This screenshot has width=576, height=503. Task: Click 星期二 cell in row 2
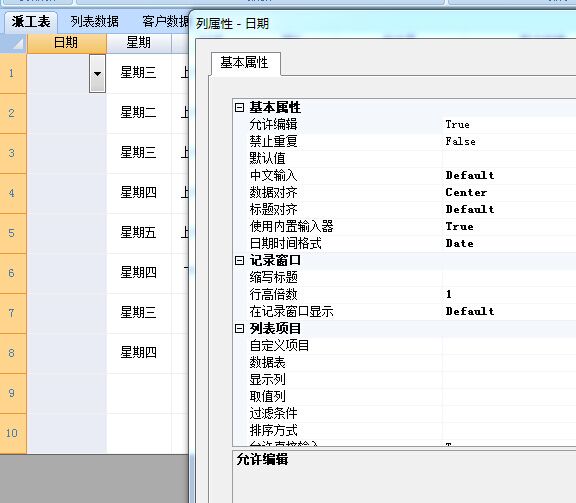tap(139, 113)
